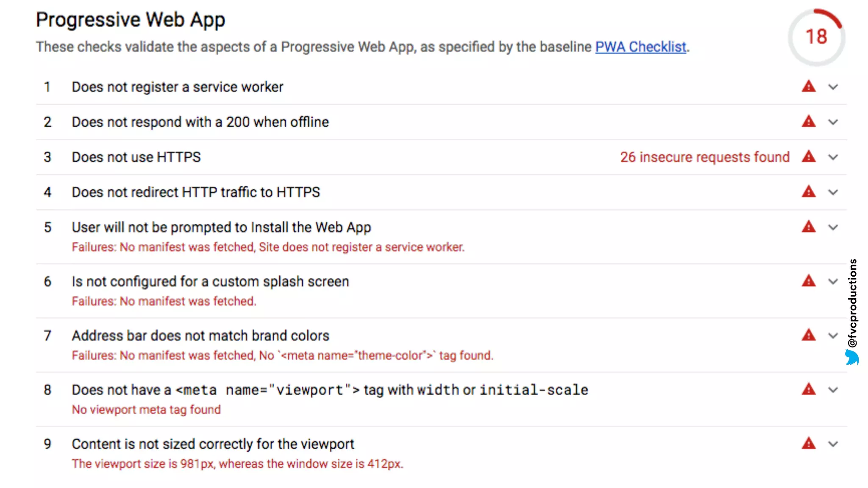Click warning icon on offline 200 row
The width and height of the screenshot is (868, 488).
click(808, 122)
